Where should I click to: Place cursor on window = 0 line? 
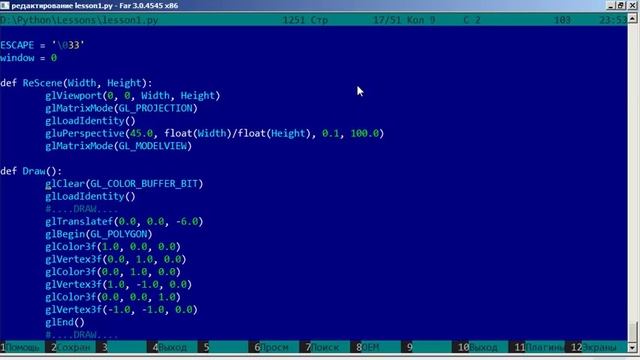(x=29, y=58)
